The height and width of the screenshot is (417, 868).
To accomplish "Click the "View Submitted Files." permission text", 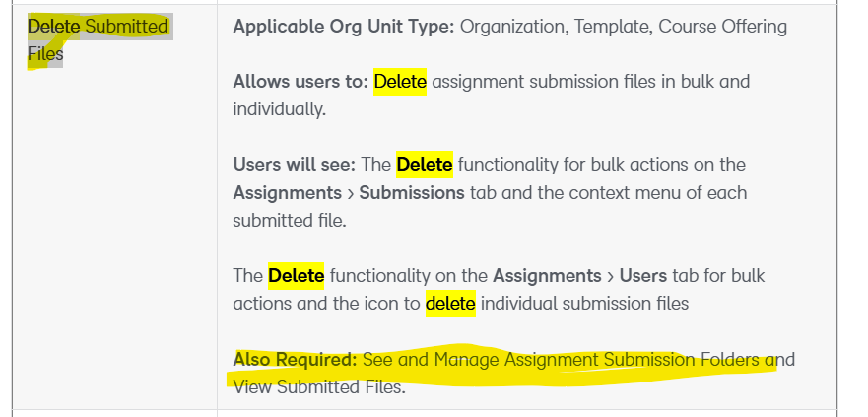I will (318, 387).
